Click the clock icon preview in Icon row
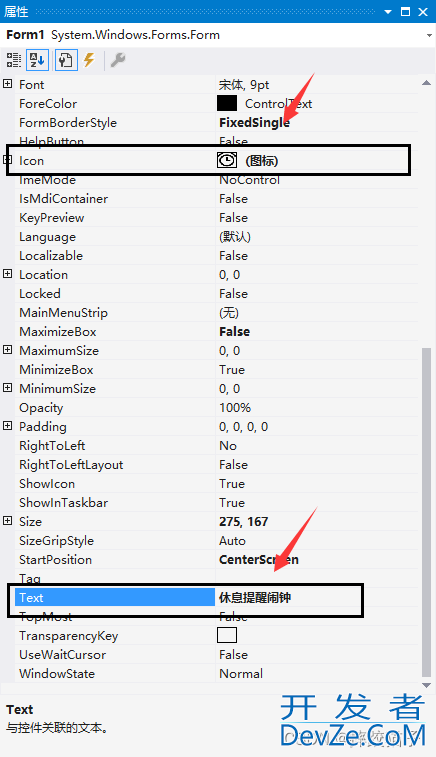The width and height of the screenshot is (436, 757). point(227,160)
